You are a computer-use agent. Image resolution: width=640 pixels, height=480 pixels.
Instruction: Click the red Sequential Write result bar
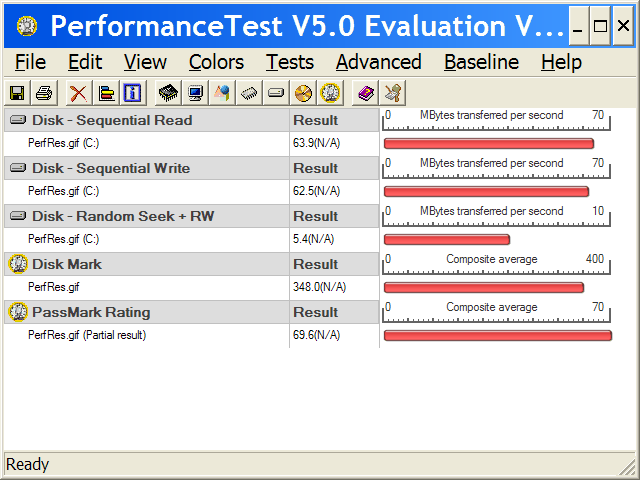486,191
